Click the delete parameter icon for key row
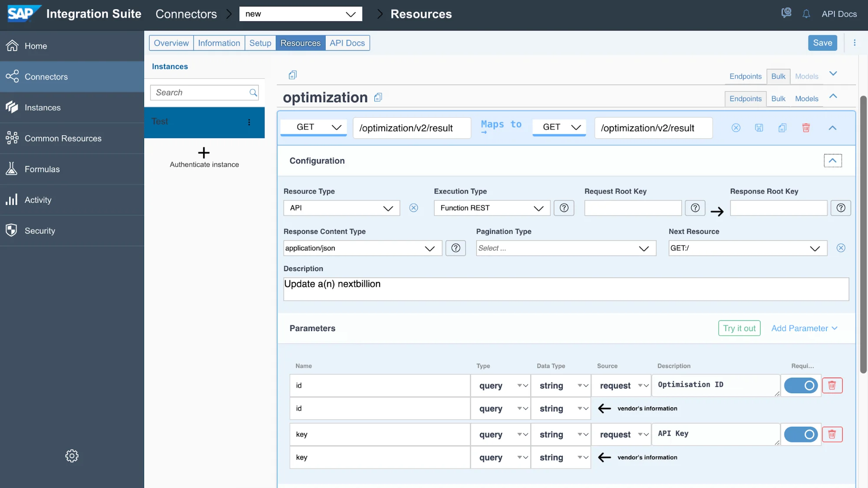This screenshot has width=868, height=488. pos(832,434)
